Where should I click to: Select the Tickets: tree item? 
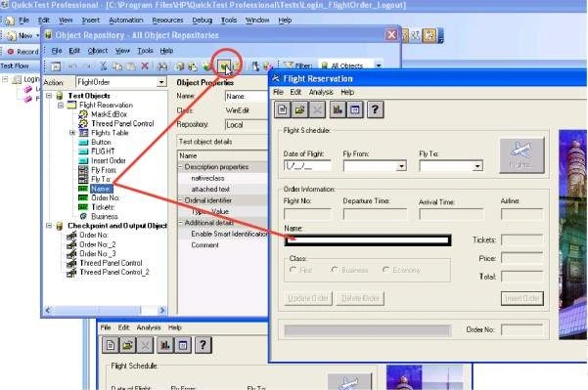(103, 207)
